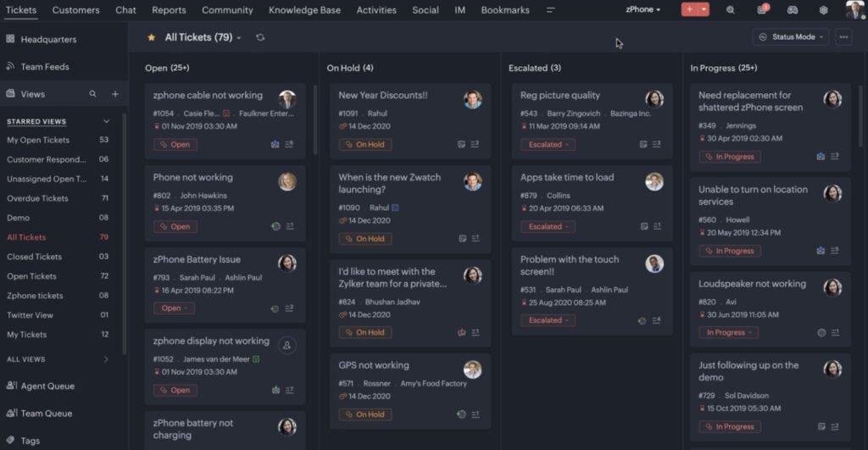Search views with the magnifier icon
868x450 pixels.
click(x=92, y=94)
